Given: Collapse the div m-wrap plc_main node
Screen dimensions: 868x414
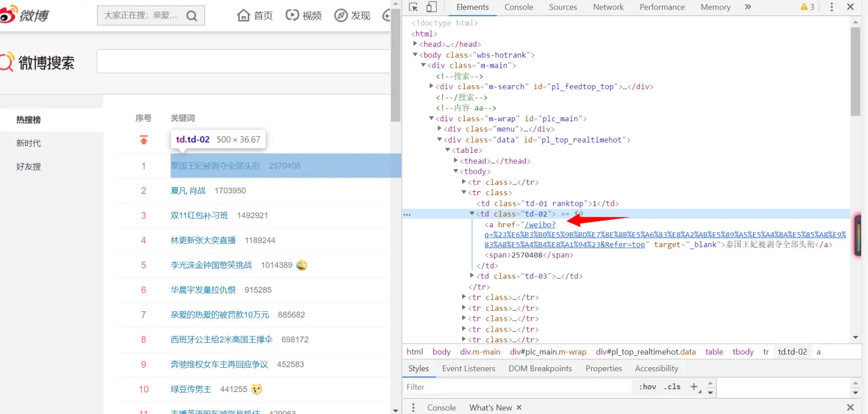Looking at the screenshot, I should click(431, 118).
